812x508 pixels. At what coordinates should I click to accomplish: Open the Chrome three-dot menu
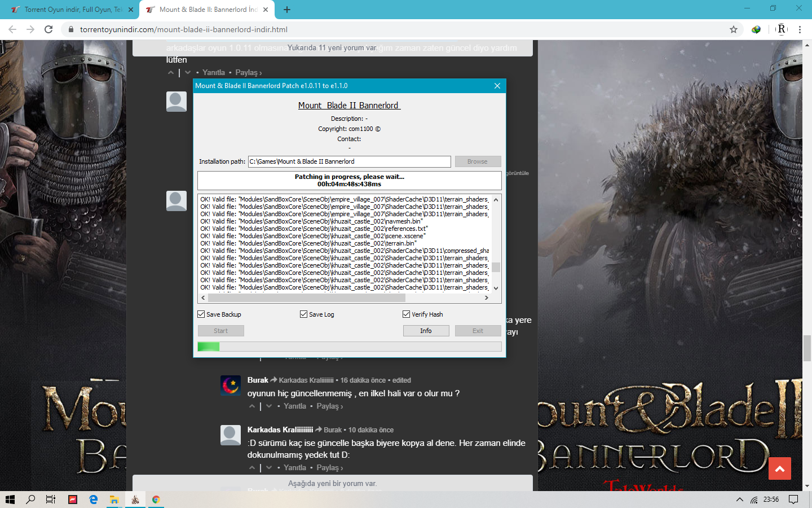tap(800, 29)
